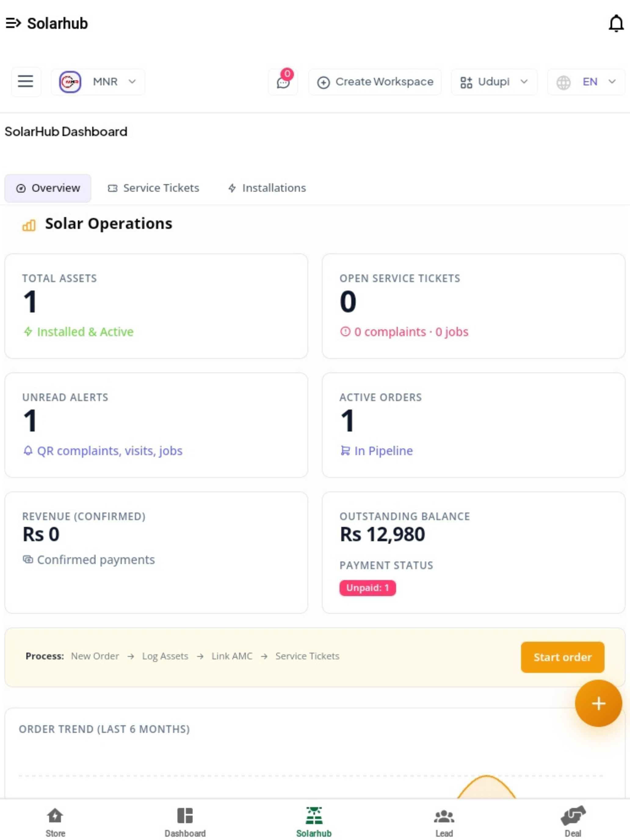Screen dimensions: 630x840
Task: Expand the Udupi location dropdown
Action: (494, 81)
